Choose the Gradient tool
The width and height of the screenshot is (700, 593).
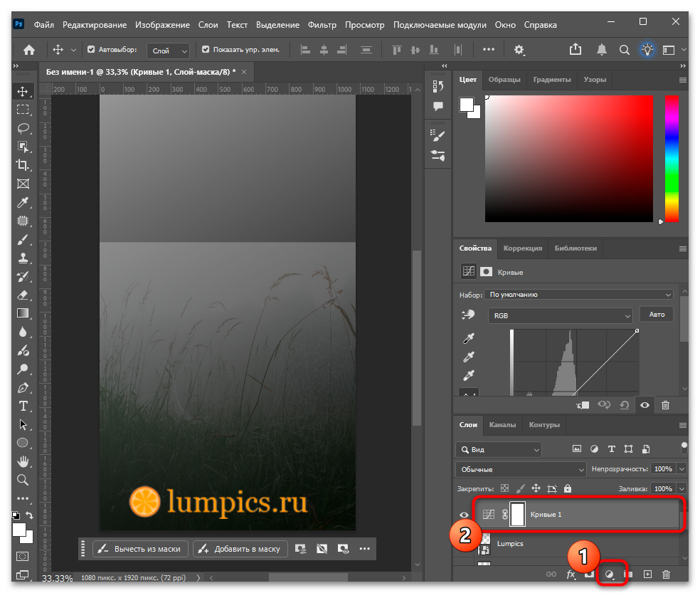click(x=23, y=313)
